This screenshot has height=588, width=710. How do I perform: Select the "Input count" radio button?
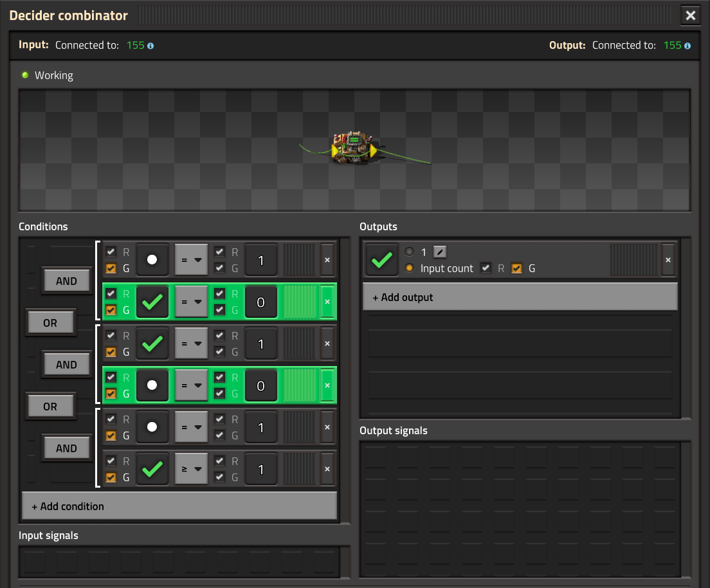point(409,268)
